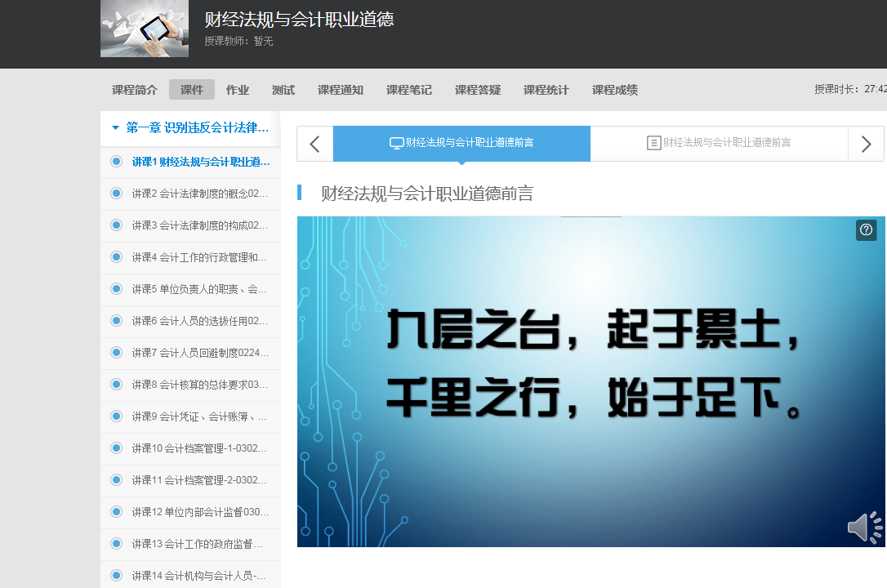
Task: Open lesson 讲课7 会计人员回避制度
Action: pyautogui.click(x=200, y=353)
